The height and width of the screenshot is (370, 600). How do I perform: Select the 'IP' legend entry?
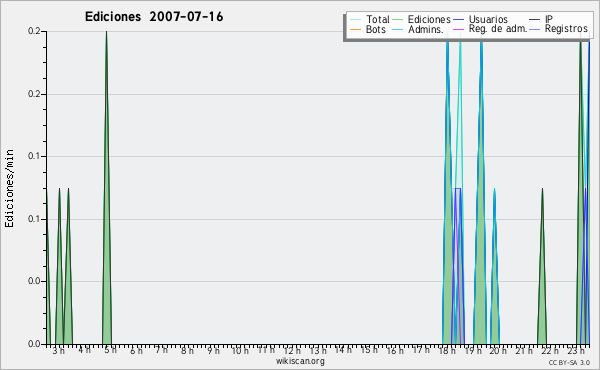pyautogui.click(x=541, y=19)
